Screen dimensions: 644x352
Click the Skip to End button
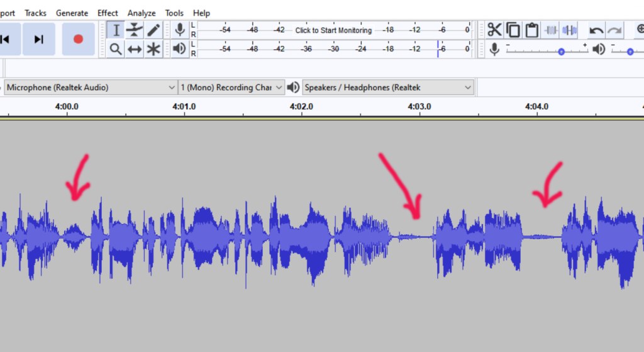pos(39,39)
